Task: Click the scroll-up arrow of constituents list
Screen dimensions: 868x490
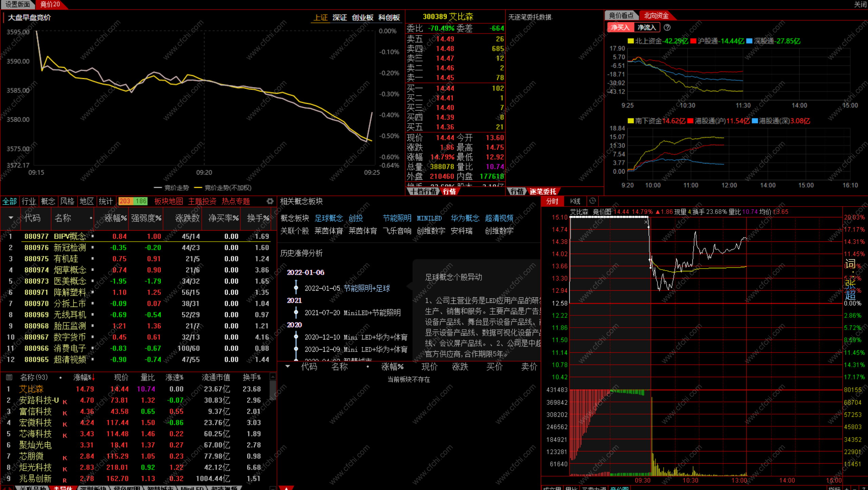Action: click(273, 376)
